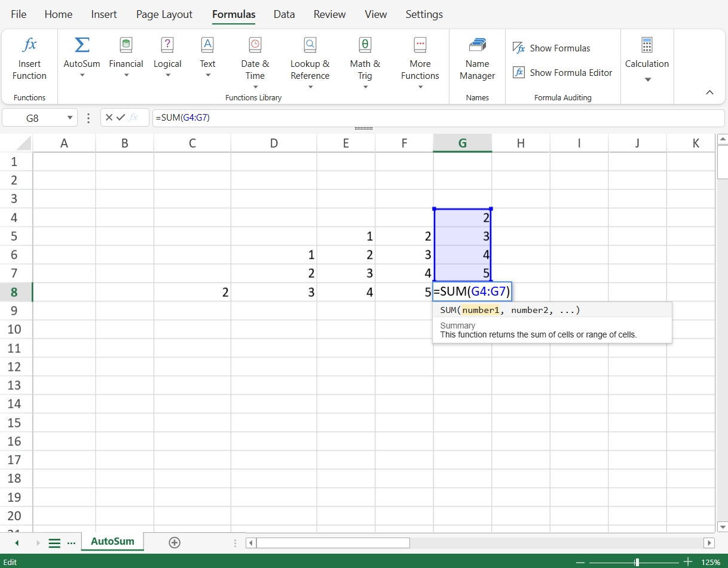Open the Name Box cell dropdown
This screenshot has height=568, width=728.
tap(70, 118)
